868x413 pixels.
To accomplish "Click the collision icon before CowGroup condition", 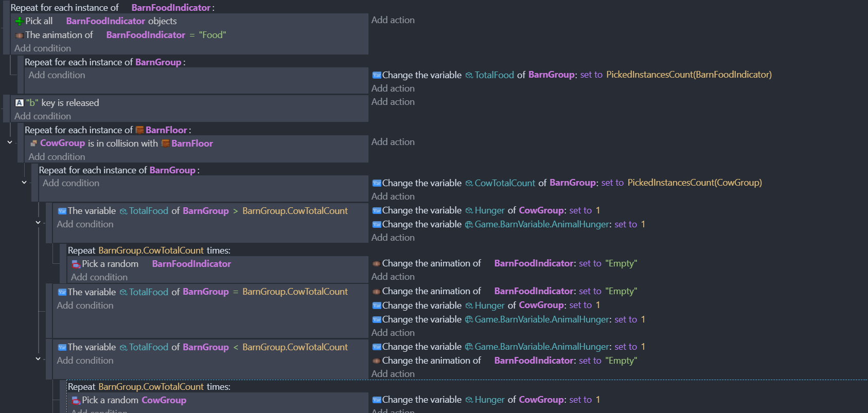I will click(x=33, y=143).
